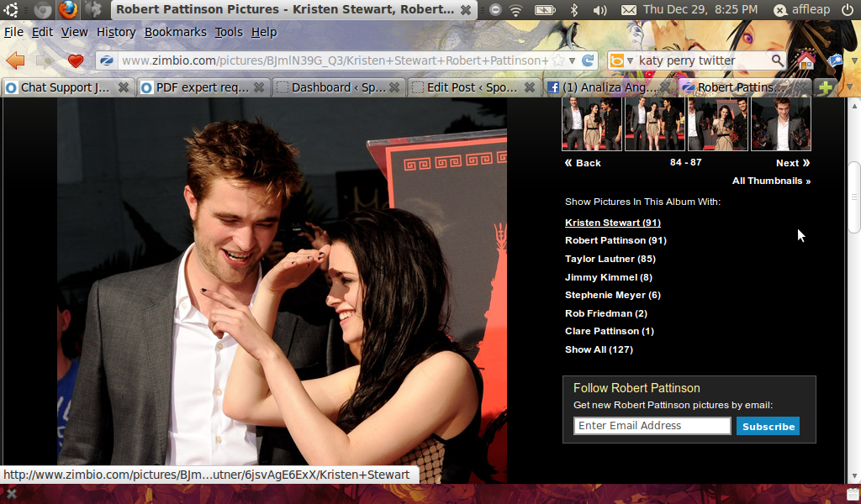Open a new tab with the plus button
Viewport: 861px width, 504px height.
pos(825,87)
